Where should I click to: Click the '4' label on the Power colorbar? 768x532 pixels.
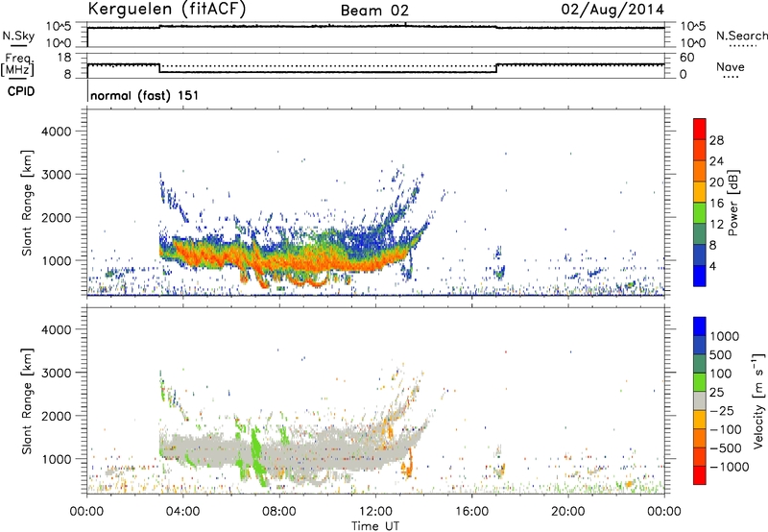(713, 266)
